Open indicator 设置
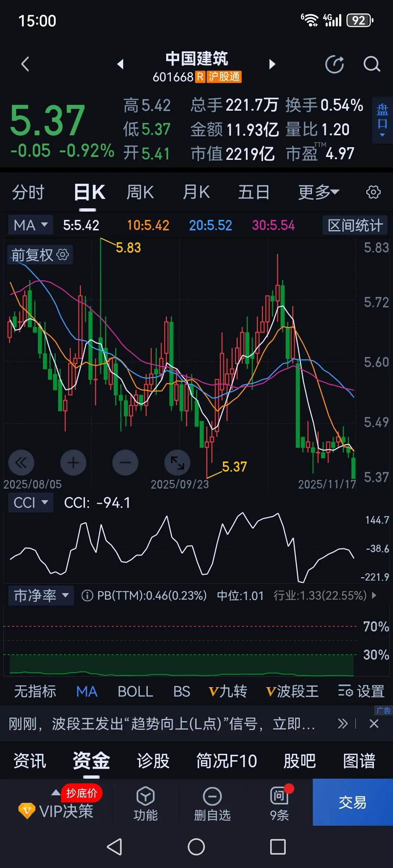The width and height of the screenshot is (393, 868). pos(361,691)
